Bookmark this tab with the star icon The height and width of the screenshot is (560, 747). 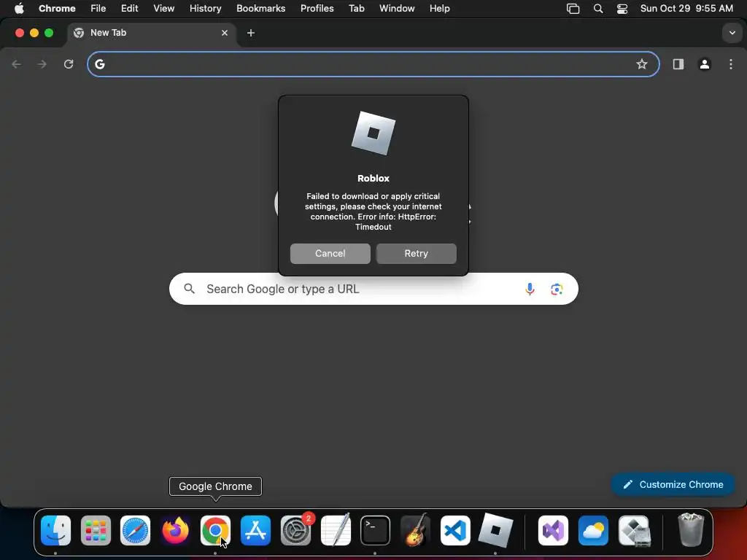coord(642,64)
